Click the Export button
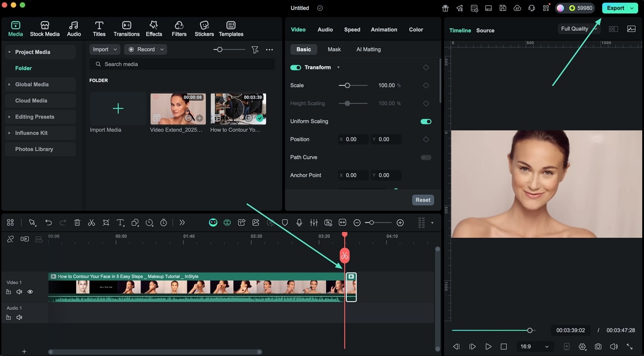The height and width of the screenshot is (356, 644). coord(615,8)
